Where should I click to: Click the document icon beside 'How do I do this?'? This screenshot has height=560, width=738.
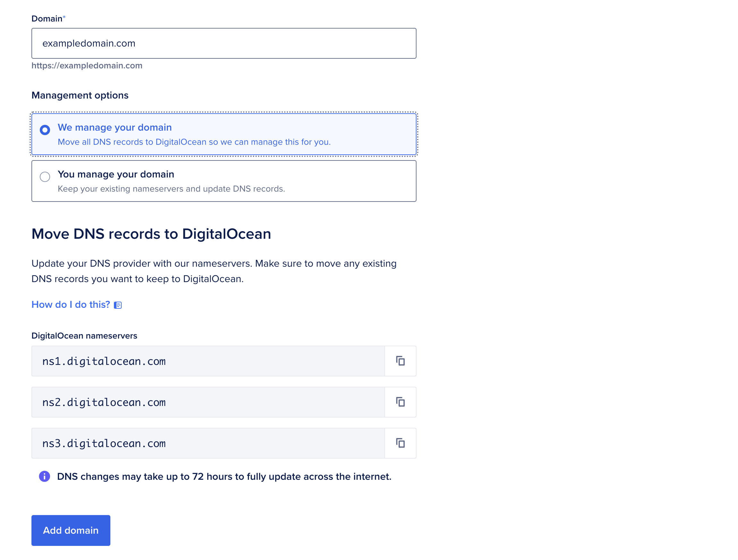pos(118,304)
